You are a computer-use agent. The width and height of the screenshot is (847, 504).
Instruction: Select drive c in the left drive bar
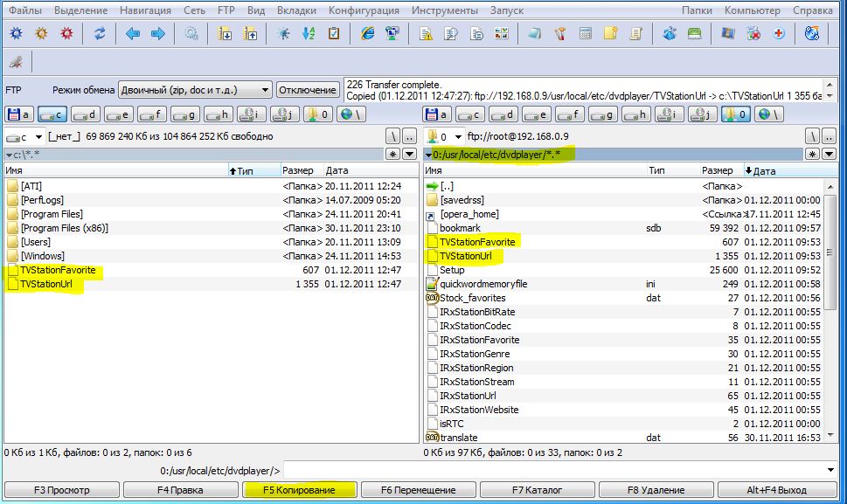pyautogui.click(x=52, y=114)
